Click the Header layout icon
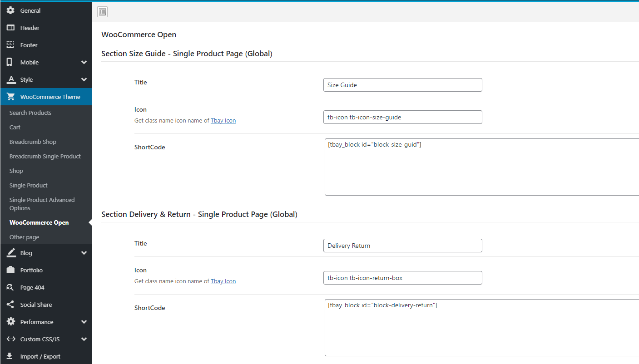This screenshot has width=639, height=364. [10, 28]
